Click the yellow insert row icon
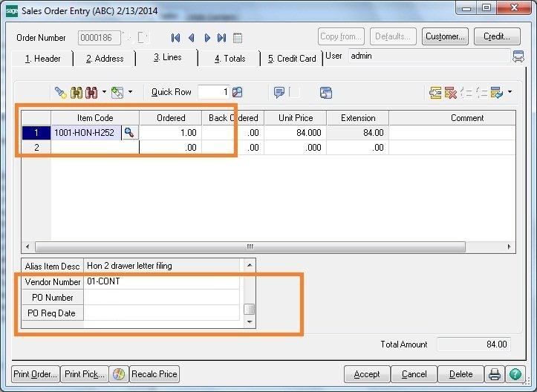The height and width of the screenshot is (392, 537). click(x=435, y=93)
